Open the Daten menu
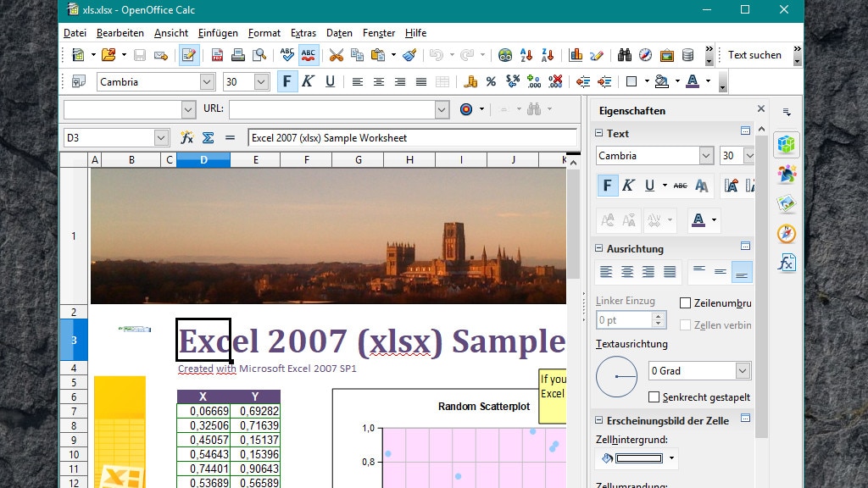The height and width of the screenshot is (488, 868). click(339, 33)
